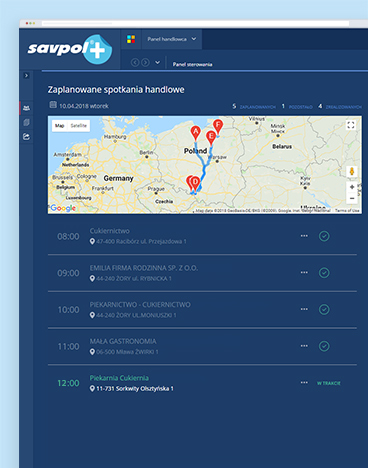Zoom in on the map
Screen dimensions: 368x468
pyautogui.click(x=352, y=187)
